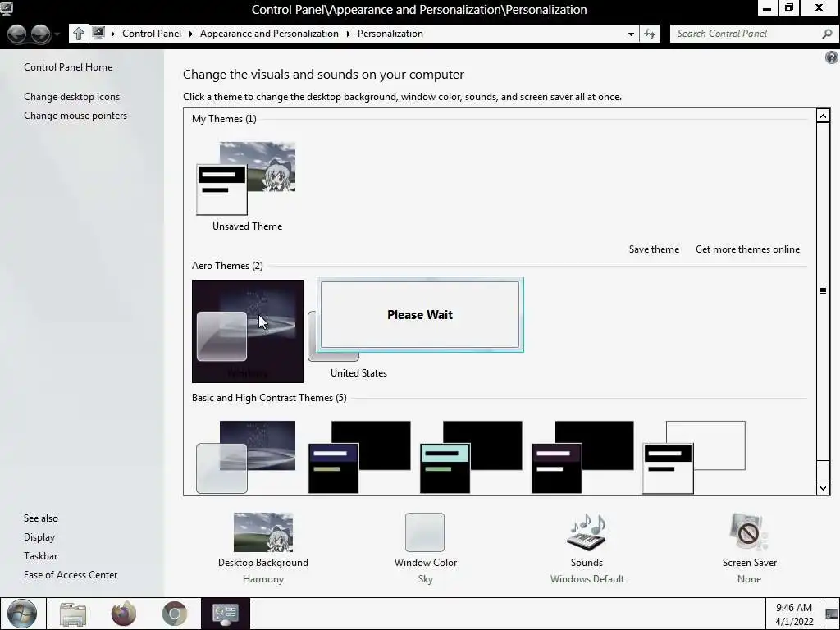Expand the arrow after Control Panel breadcrumb
The image size is (840, 630).
pos(190,34)
